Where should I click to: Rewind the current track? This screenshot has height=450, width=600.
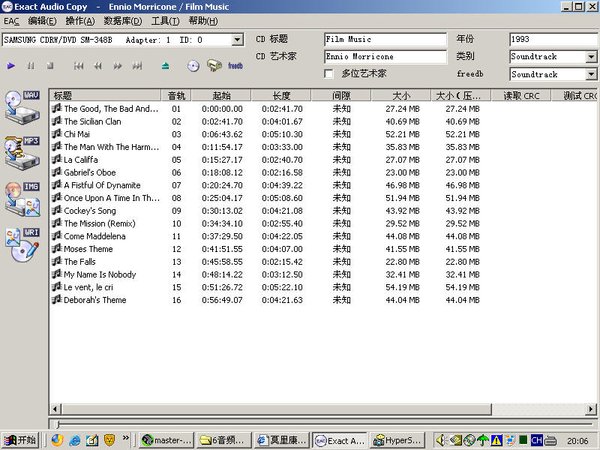tap(98, 66)
